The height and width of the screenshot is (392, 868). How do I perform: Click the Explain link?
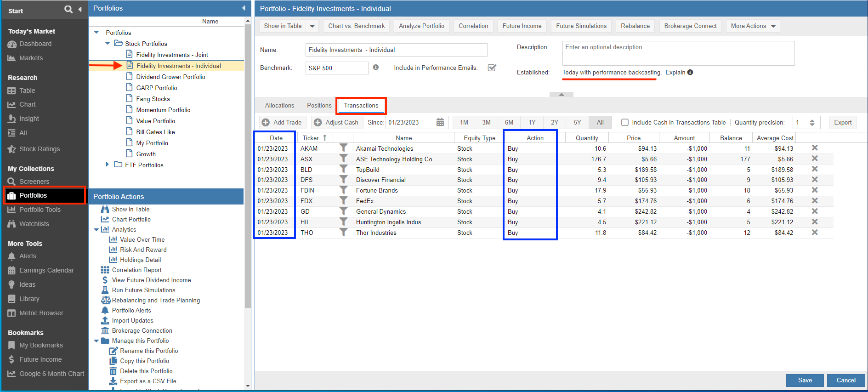[675, 72]
